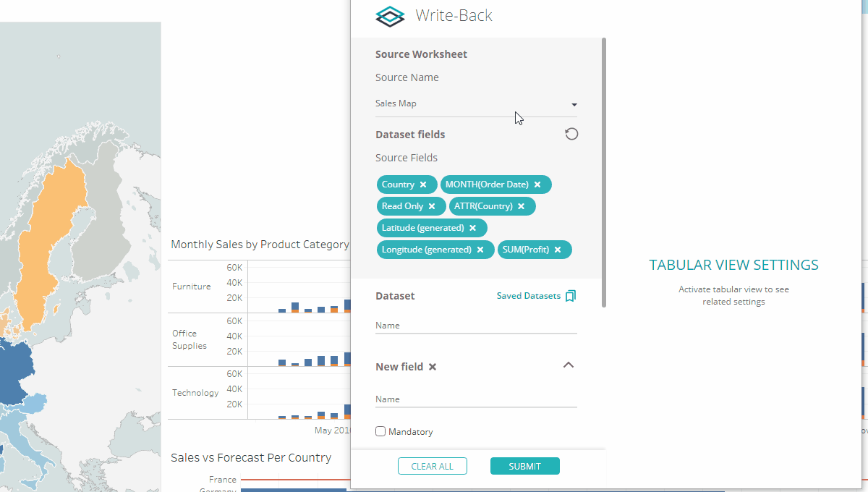Submit the write-back configuration

(525, 466)
